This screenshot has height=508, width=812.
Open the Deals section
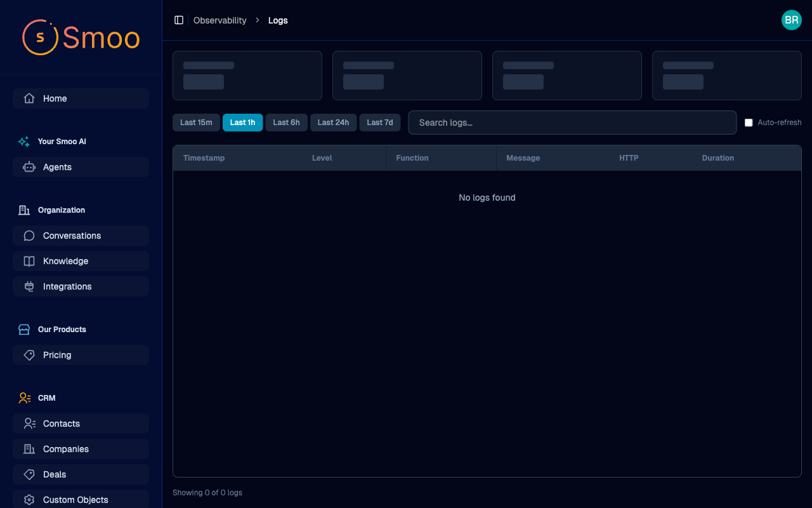81,474
